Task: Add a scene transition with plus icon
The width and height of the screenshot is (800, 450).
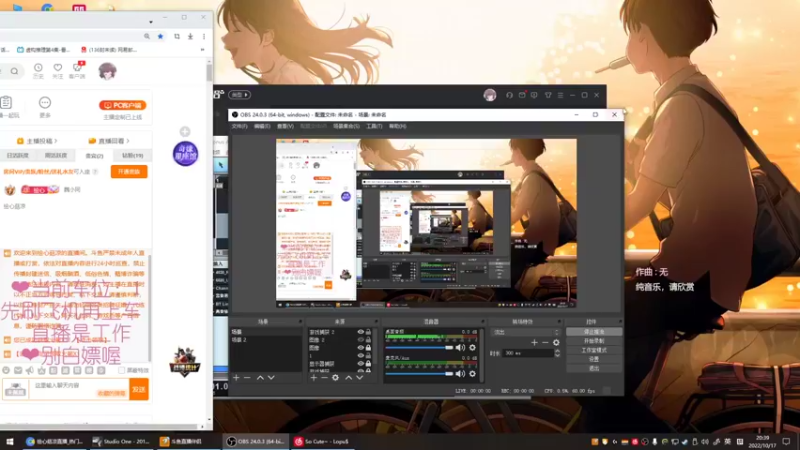Action: [x=534, y=342]
